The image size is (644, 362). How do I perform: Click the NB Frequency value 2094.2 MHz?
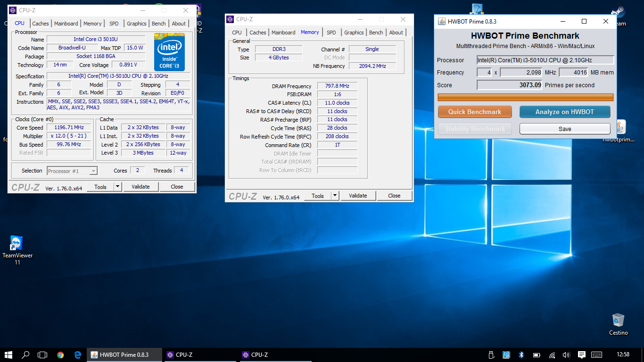[372, 66]
